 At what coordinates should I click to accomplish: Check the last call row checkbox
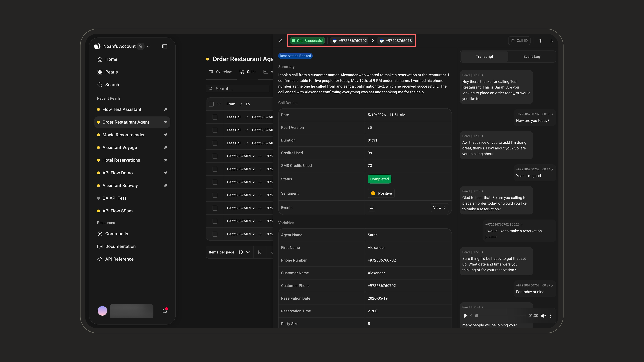click(x=215, y=234)
